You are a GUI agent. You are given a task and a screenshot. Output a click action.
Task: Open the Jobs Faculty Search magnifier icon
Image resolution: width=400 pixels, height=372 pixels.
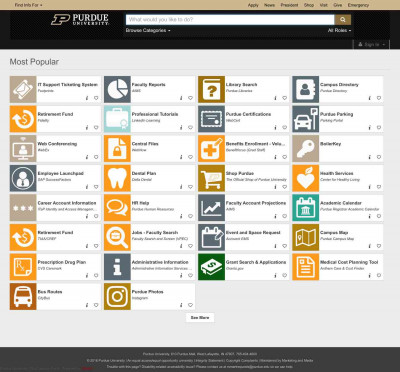[117, 237]
